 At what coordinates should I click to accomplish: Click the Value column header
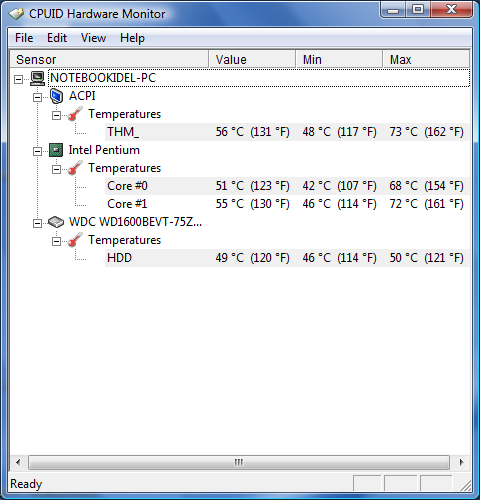(x=252, y=59)
